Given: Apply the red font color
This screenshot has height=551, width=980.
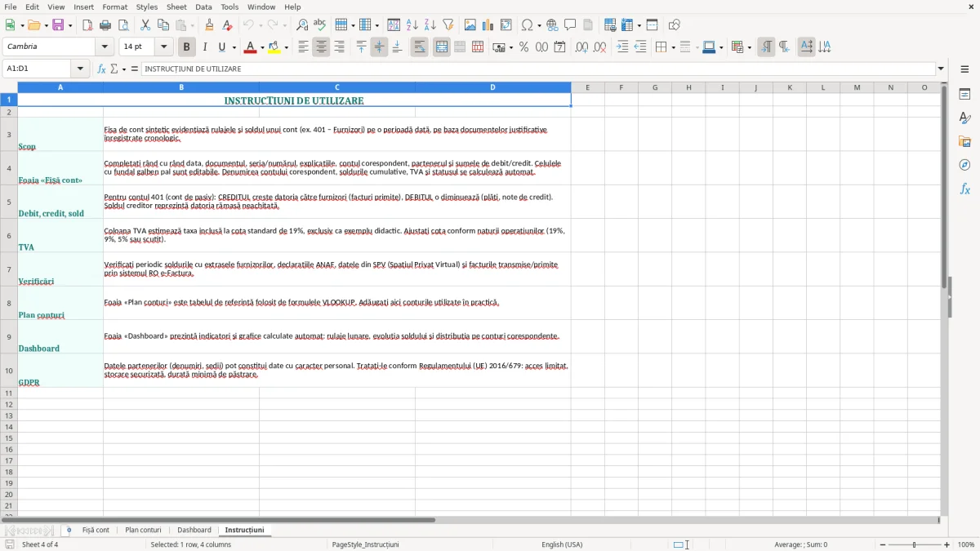Looking at the screenshot, I should click(250, 47).
